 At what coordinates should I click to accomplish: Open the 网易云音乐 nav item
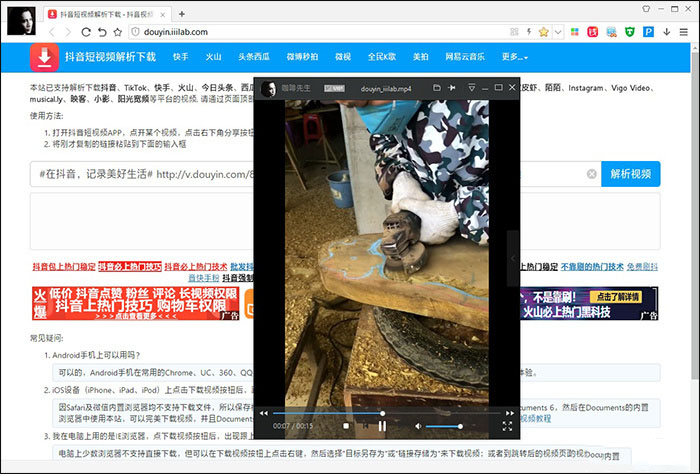click(465, 57)
